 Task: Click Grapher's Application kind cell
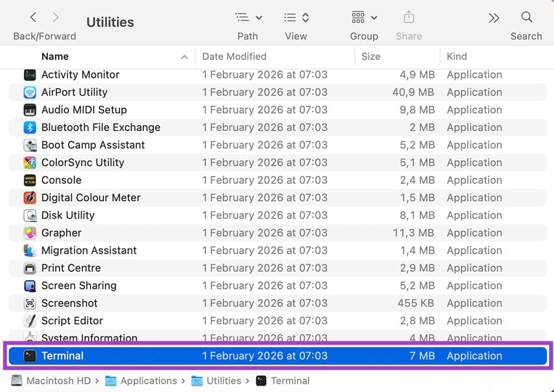[474, 233]
